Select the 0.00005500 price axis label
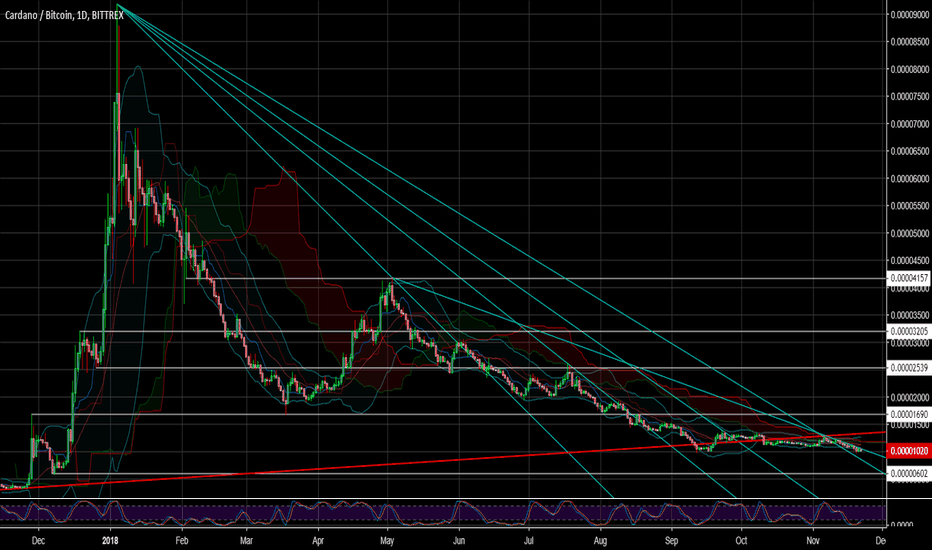The width and height of the screenshot is (932, 550). (909, 206)
